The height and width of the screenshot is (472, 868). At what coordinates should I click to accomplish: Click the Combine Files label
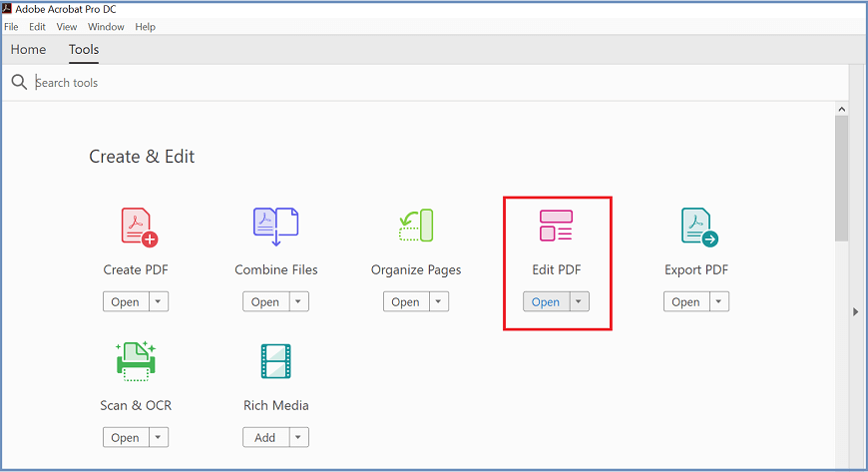(x=275, y=269)
